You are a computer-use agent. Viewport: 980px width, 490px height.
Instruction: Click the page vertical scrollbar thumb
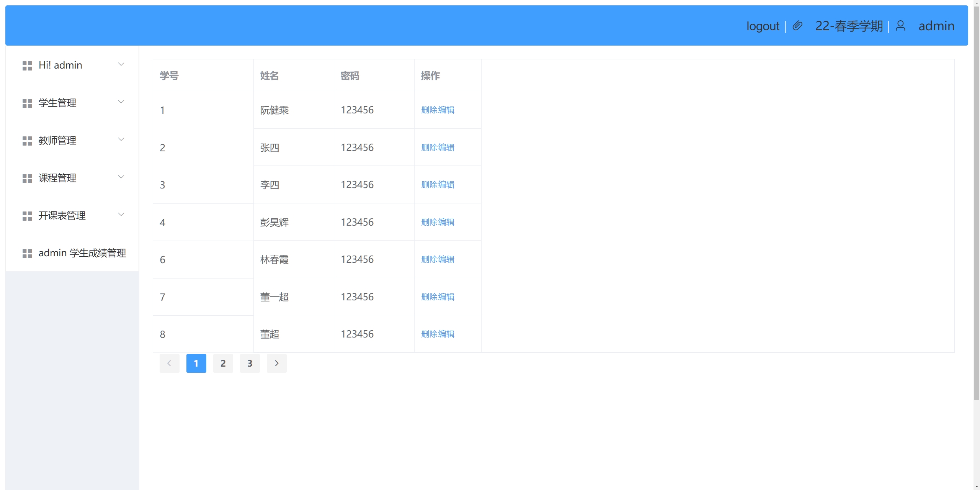(x=977, y=203)
